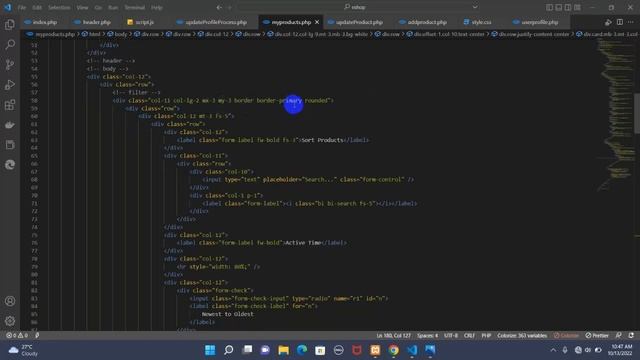Click the Colorize 363 variables status item
640x360 pixels.
coord(522,336)
